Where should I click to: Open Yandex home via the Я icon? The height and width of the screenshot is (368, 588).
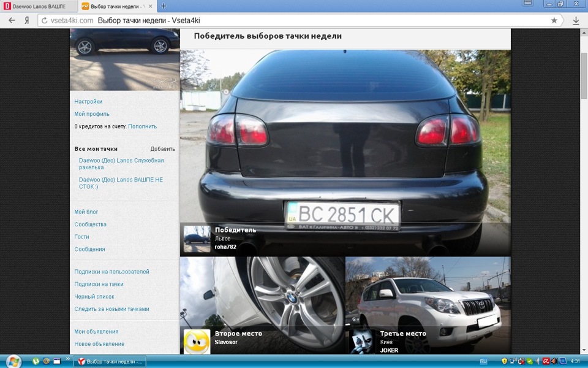(27, 20)
